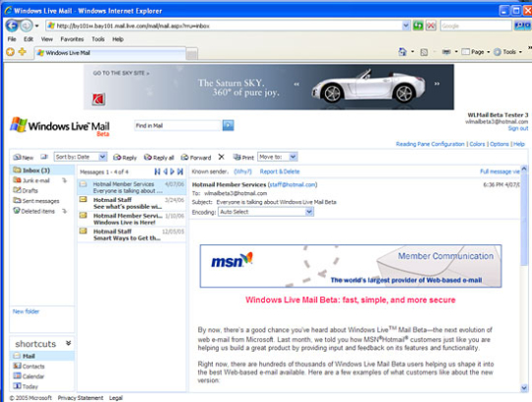The image size is (532, 402).
Task: Open the Options link
Action: [499, 144]
